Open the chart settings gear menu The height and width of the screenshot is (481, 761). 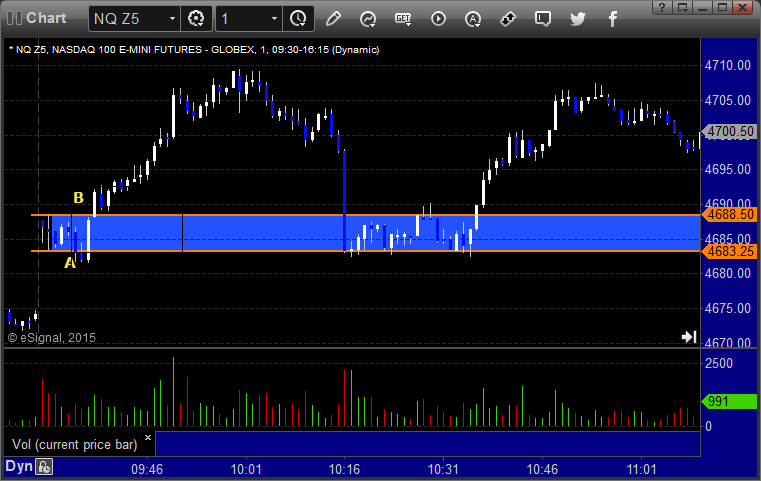(x=196, y=19)
